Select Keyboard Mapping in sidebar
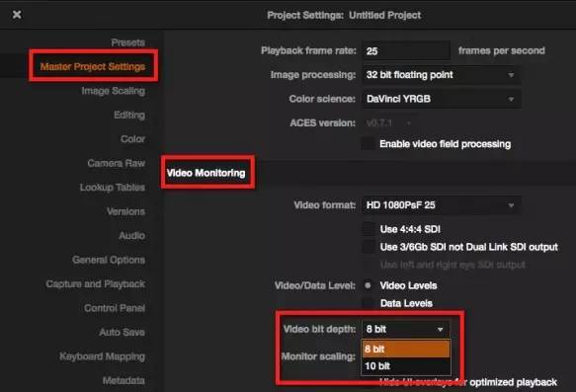The width and height of the screenshot is (576, 392). pyautogui.click(x=102, y=356)
